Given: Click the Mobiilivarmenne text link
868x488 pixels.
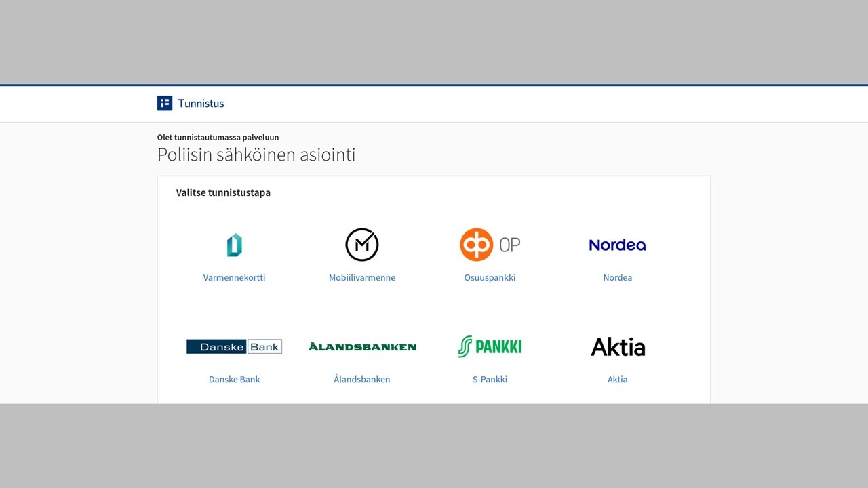Looking at the screenshot, I should coord(362,277).
